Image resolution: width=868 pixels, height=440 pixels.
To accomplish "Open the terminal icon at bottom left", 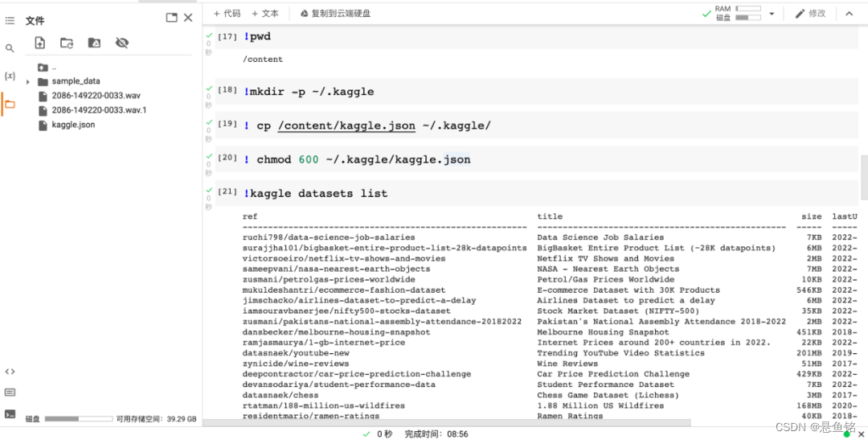I will (10, 413).
